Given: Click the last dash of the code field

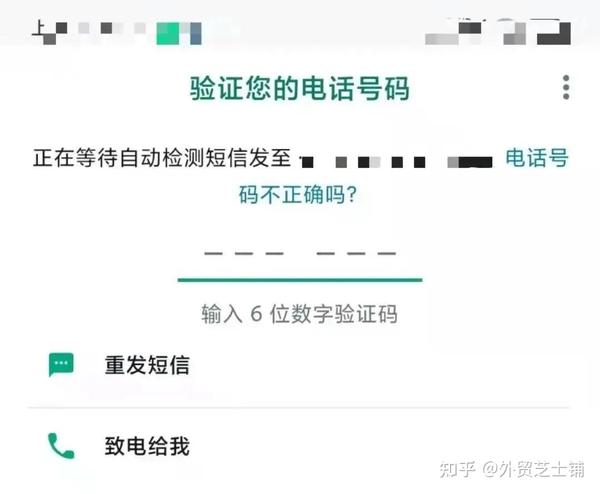Looking at the screenshot, I should click(x=386, y=253).
